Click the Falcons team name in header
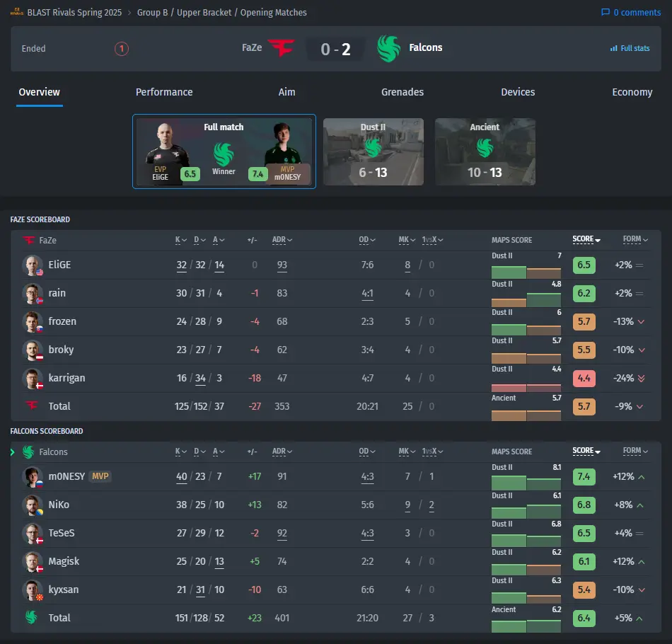This screenshot has width=672, height=644. pos(426,47)
